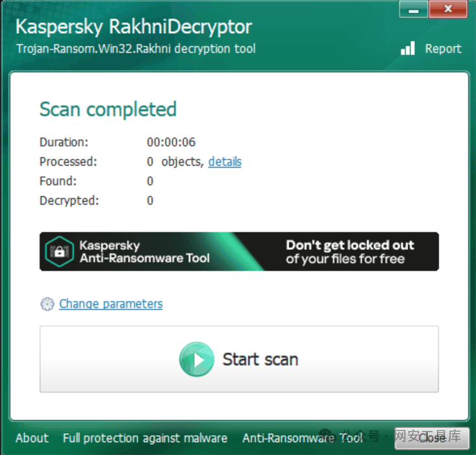Click the Decrypted: label
This screenshot has height=455, width=476.
[69, 201]
